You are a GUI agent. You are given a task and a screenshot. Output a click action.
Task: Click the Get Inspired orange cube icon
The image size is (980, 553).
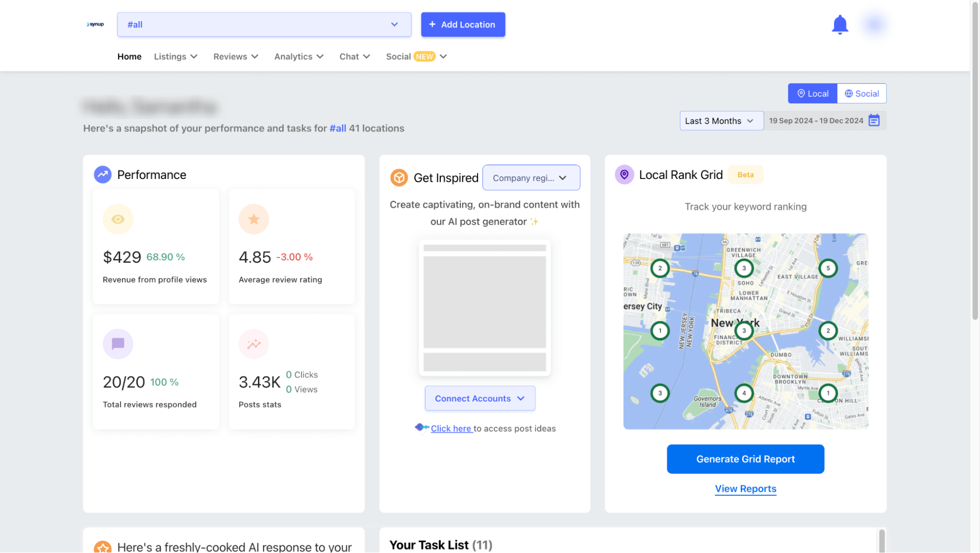tap(399, 177)
